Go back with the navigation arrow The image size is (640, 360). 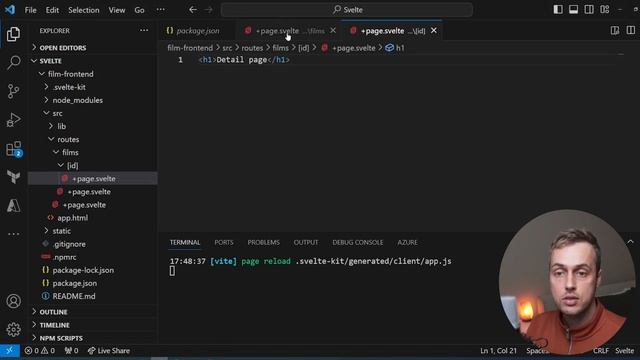pos(193,10)
